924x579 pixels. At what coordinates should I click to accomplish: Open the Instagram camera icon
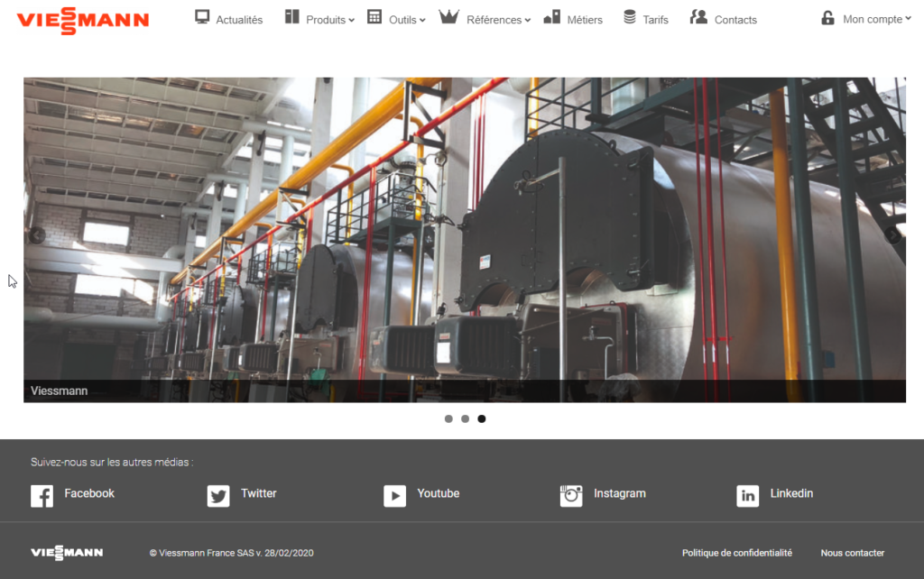[x=571, y=495]
